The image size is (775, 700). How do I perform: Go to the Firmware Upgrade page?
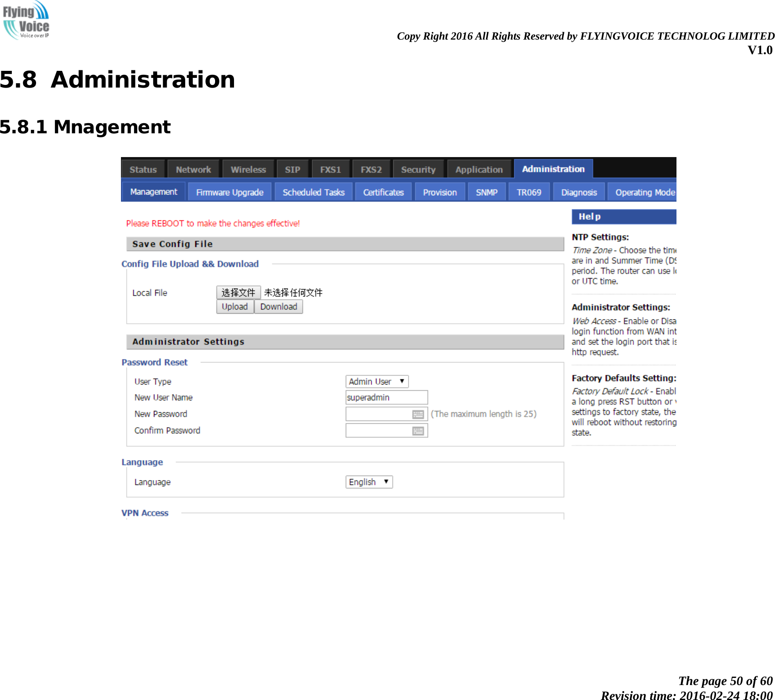click(229, 192)
